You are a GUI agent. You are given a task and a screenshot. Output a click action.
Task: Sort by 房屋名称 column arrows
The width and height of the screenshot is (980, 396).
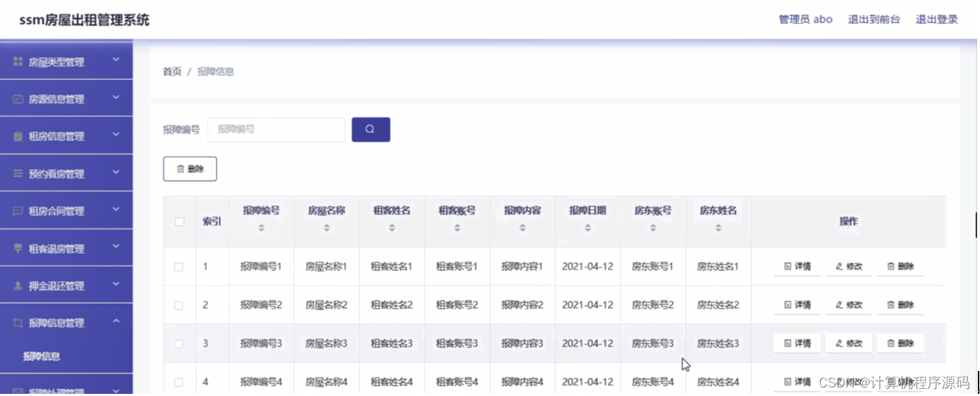point(327,228)
